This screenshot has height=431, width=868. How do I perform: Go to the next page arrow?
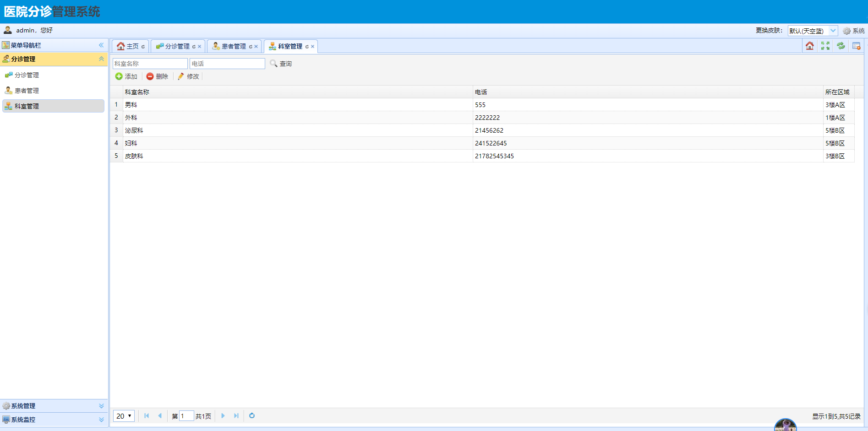click(223, 415)
